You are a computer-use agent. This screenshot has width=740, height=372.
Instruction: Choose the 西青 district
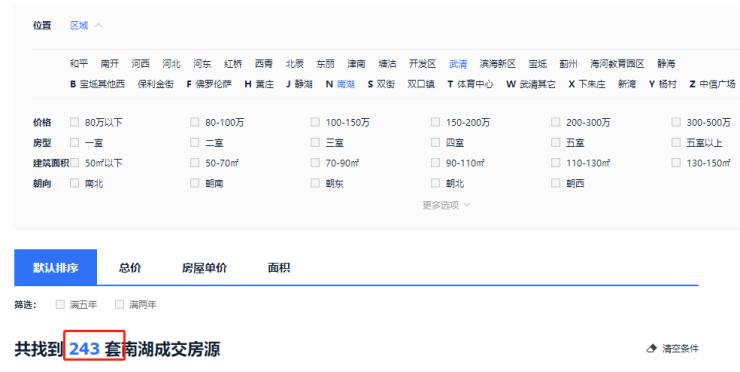264,64
